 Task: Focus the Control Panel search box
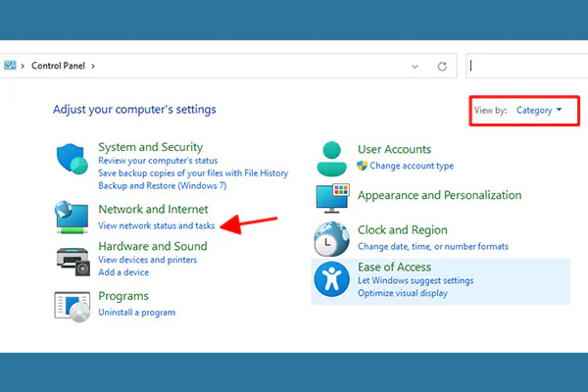click(527, 66)
